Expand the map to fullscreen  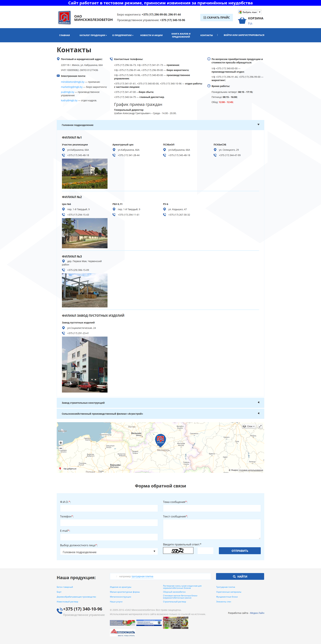coord(260,426)
